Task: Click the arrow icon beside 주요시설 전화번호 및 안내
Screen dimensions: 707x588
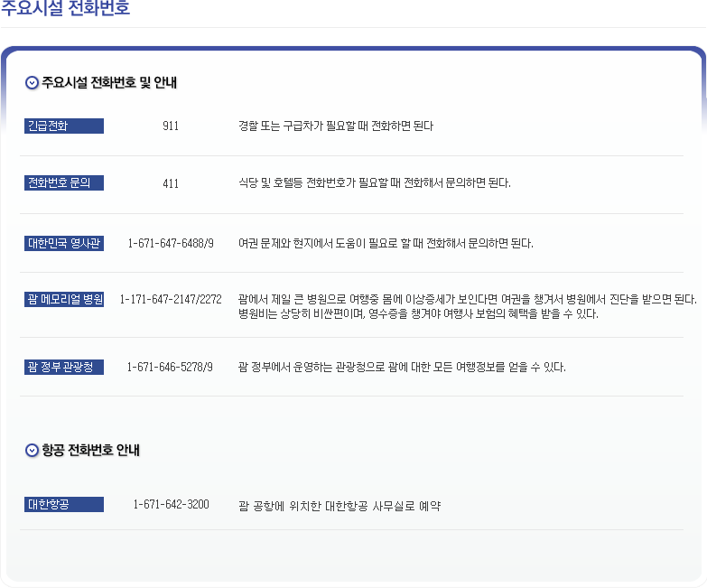Action: point(33,83)
